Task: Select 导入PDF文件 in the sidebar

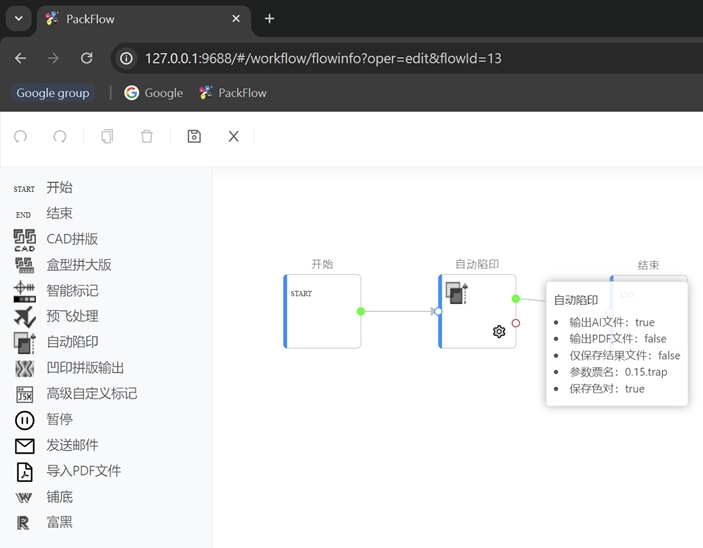Action: 83,471
